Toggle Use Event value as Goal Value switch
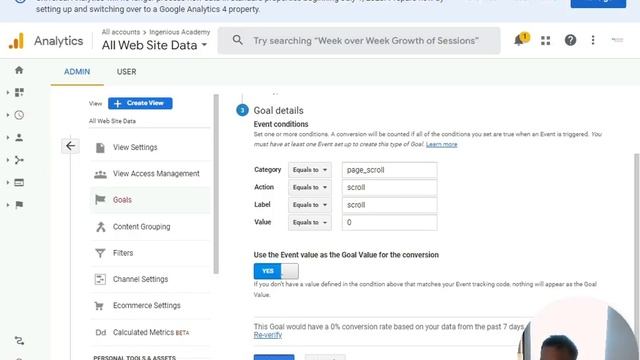The height and width of the screenshot is (360, 640). click(x=276, y=271)
